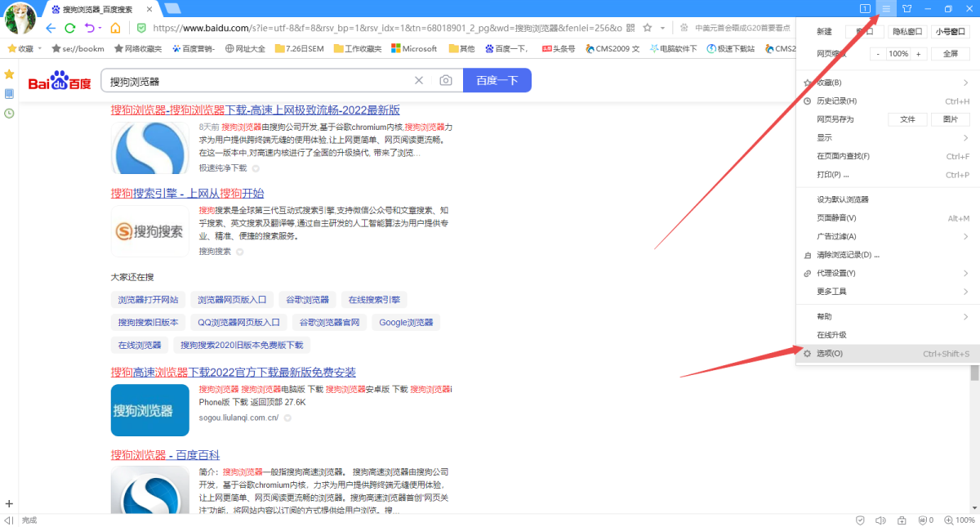Click the purple undo closed tab icon
980x527 pixels.
click(x=89, y=28)
